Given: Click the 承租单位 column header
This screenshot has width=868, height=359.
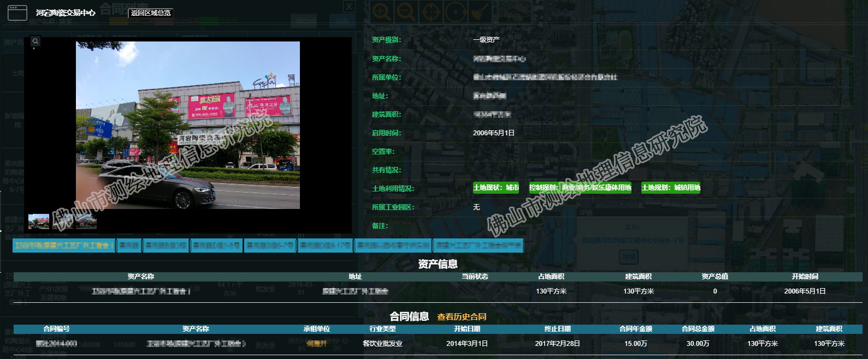Looking at the screenshot, I should (317, 329).
